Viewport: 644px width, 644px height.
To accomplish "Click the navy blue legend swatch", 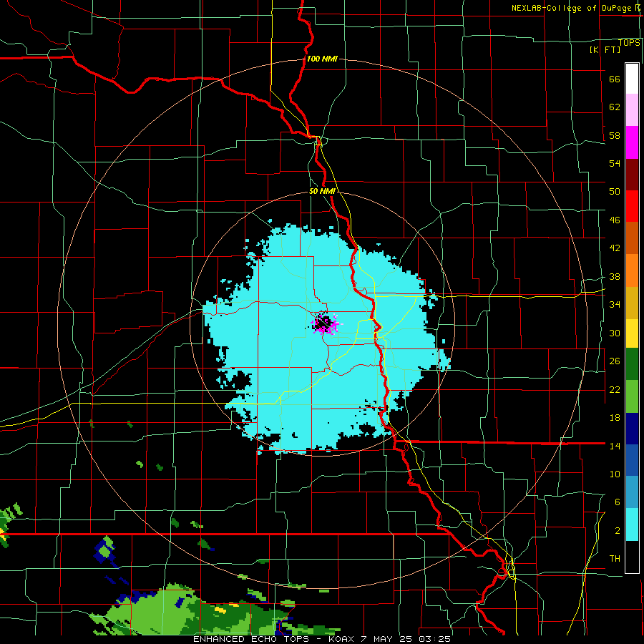I will click(x=632, y=429).
